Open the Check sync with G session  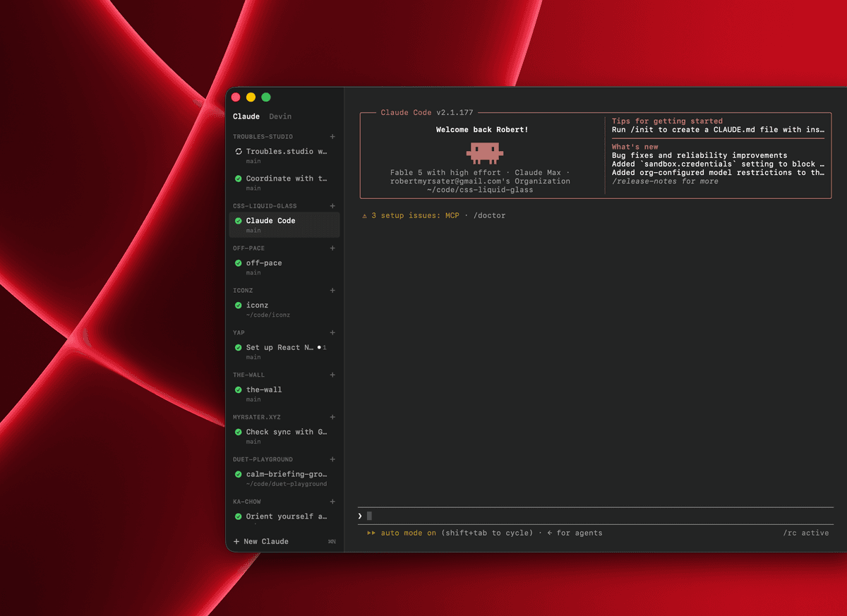pyautogui.click(x=284, y=436)
